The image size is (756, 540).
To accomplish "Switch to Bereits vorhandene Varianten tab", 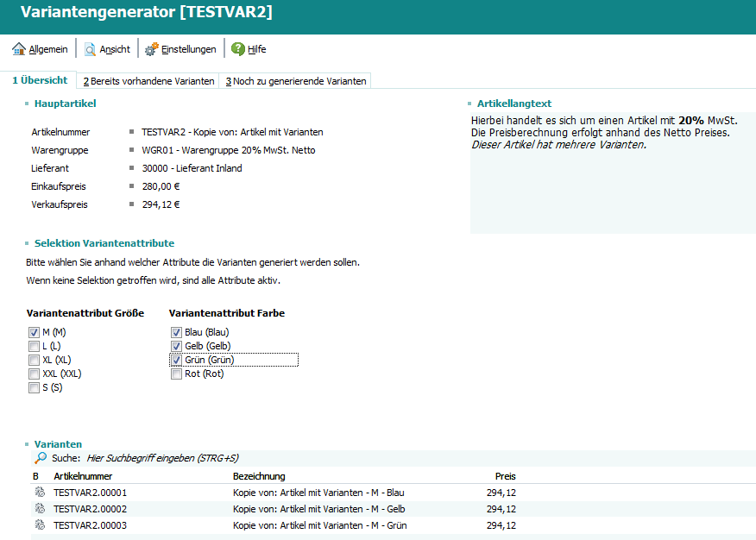I will tap(148, 81).
